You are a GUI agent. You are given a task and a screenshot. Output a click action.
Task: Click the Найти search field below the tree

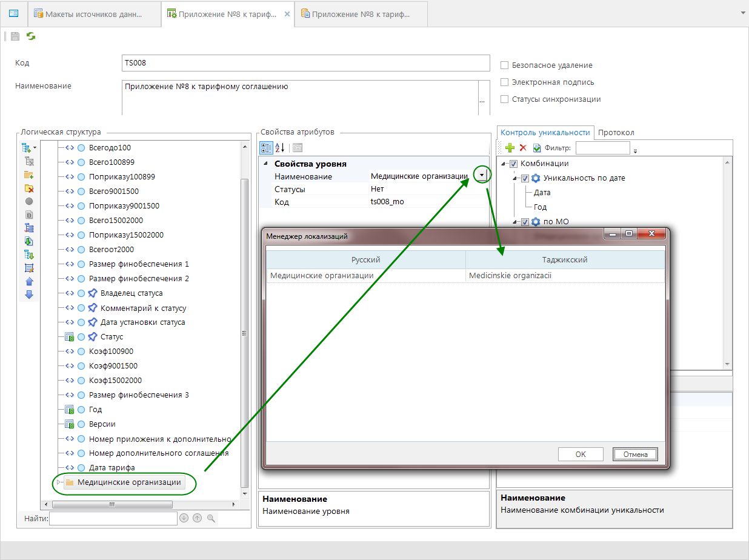coord(113,518)
